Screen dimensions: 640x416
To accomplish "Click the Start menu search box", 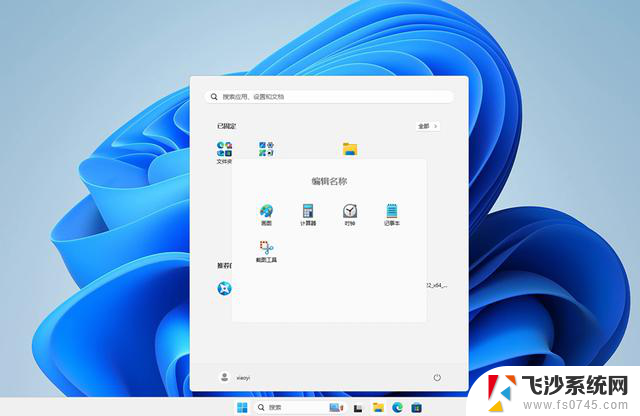I will pyautogui.click(x=329, y=97).
